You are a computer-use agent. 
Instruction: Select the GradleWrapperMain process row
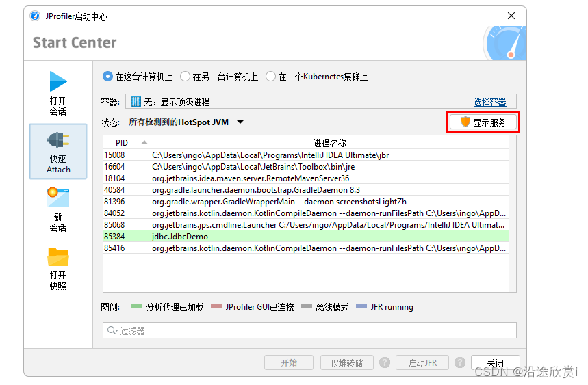(306, 202)
